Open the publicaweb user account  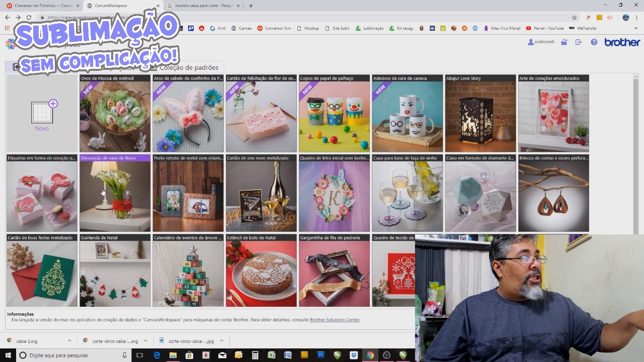click(541, 42)
